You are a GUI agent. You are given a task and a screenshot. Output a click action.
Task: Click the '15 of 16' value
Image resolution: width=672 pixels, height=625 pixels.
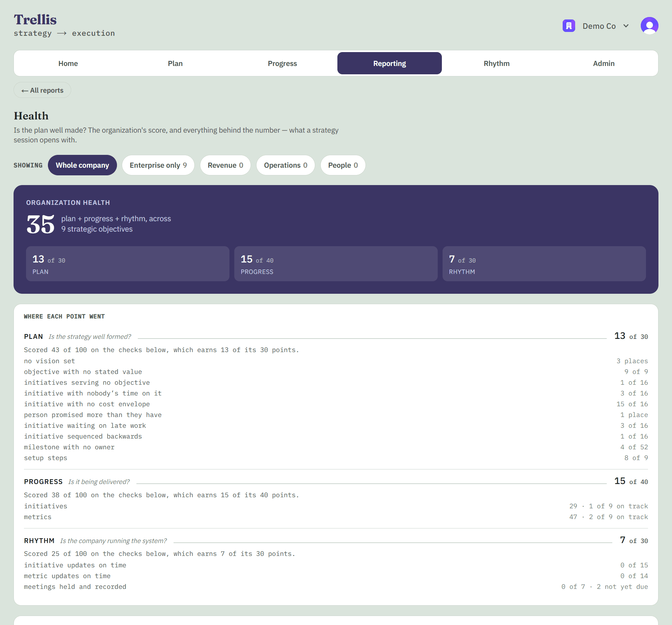point(632,404)
